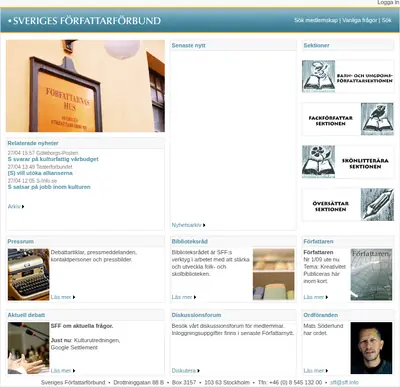The image size is (400, 387).
Task: Open the Fackförfattarsektionen owl icon
Action: coord(377,119)
